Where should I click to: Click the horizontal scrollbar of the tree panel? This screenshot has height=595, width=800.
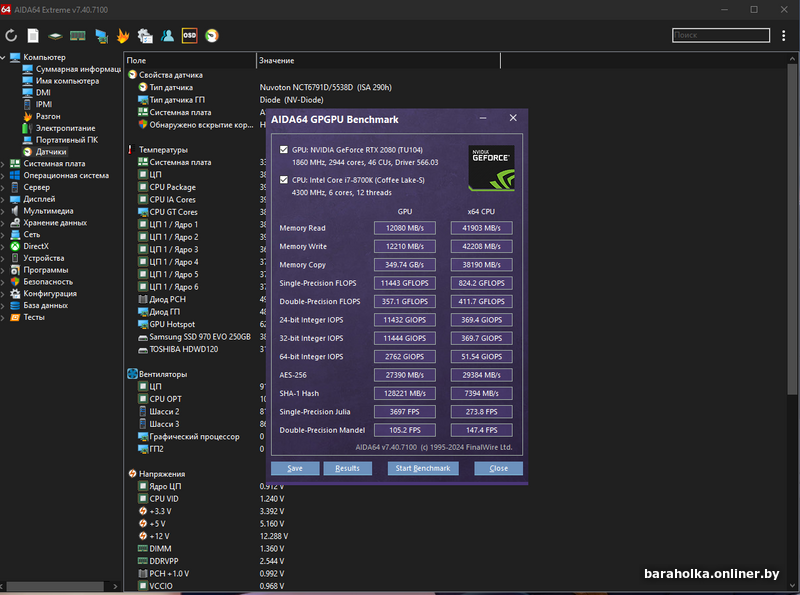tap(55, 586)
